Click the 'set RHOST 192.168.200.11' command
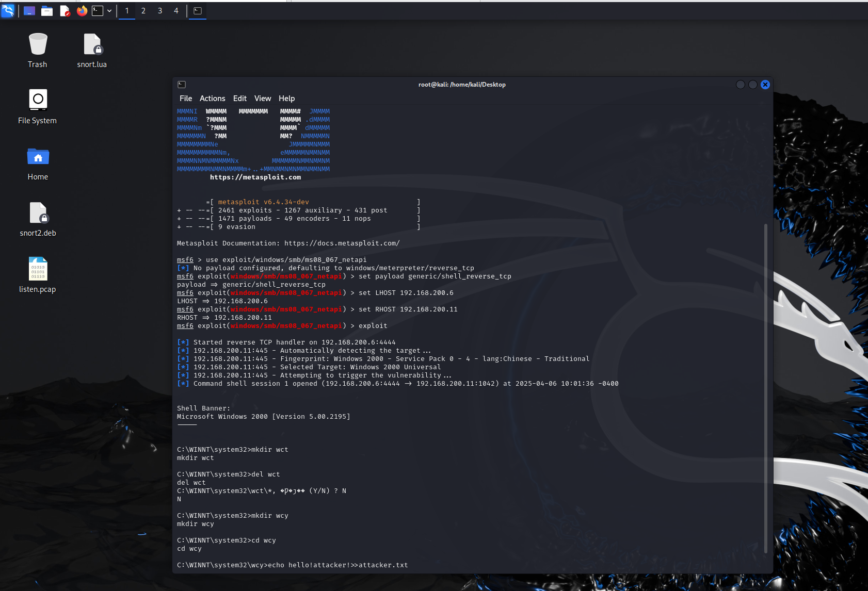The image size is (868, 591). pos(408,309)
